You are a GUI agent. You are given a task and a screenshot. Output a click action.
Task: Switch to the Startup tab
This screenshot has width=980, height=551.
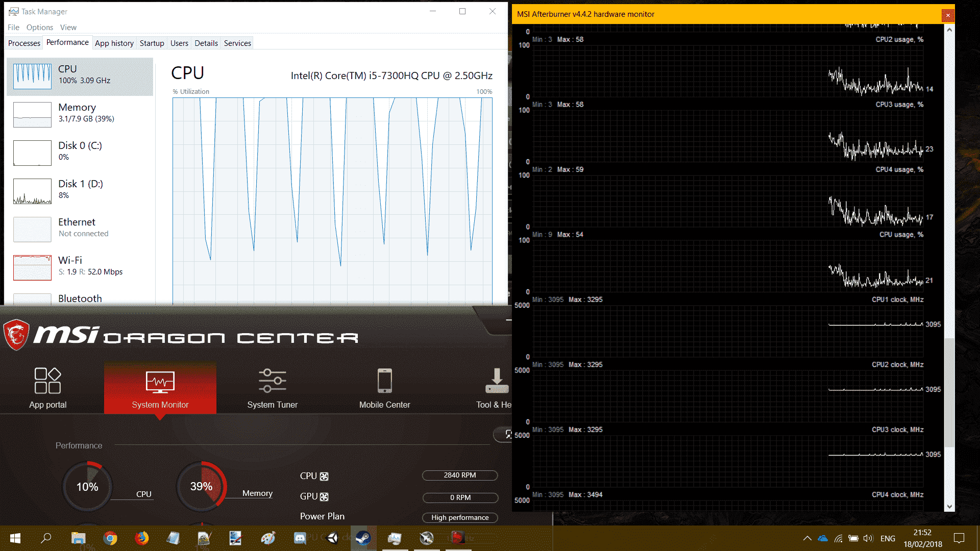(x=152, y=43)
